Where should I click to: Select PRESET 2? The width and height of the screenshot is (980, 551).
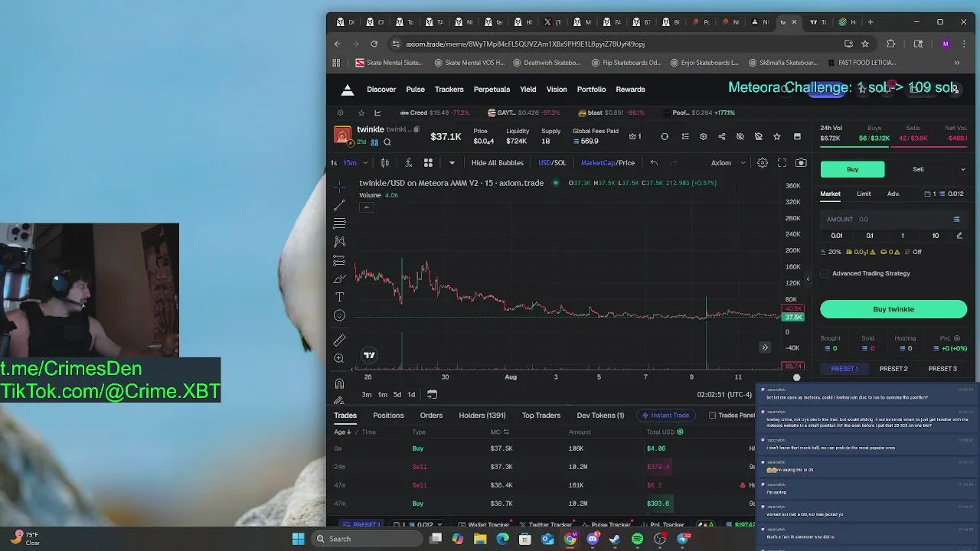coord(893,369)
